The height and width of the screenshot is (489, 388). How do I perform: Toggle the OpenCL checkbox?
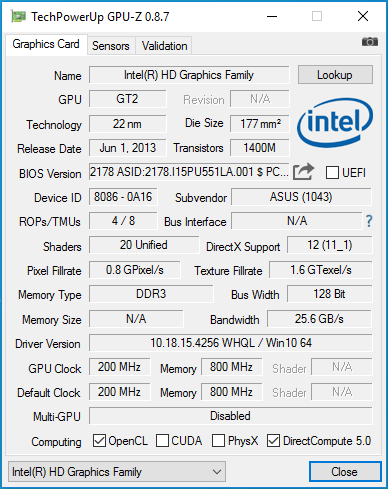tap(99, 441)
